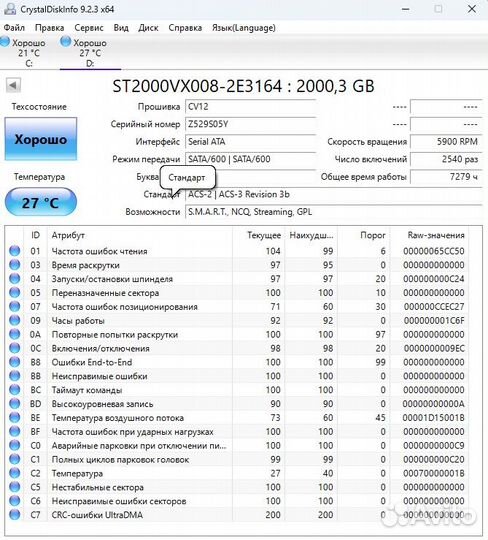The width and height of the screenshot is (488, 540).
Task: Click the status icon for attribute C2
Action: 14,473
